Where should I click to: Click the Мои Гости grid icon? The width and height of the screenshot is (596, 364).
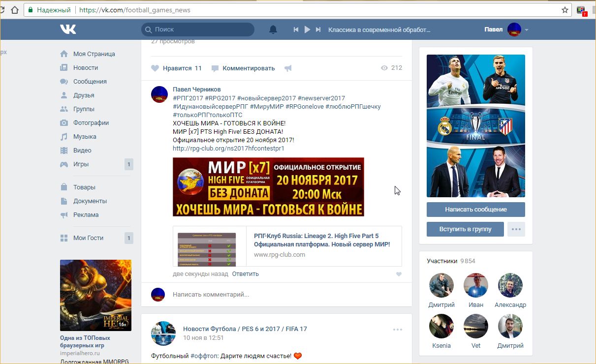[64, 238]
